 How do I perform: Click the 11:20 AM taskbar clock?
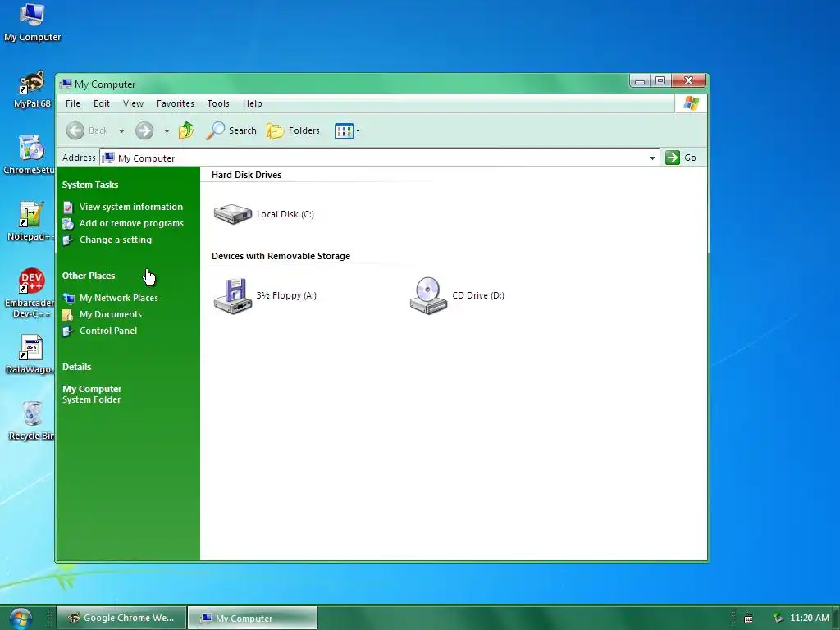810,619
